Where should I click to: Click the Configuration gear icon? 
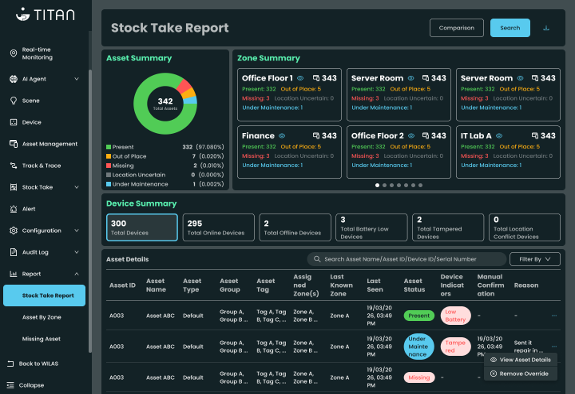13,230
